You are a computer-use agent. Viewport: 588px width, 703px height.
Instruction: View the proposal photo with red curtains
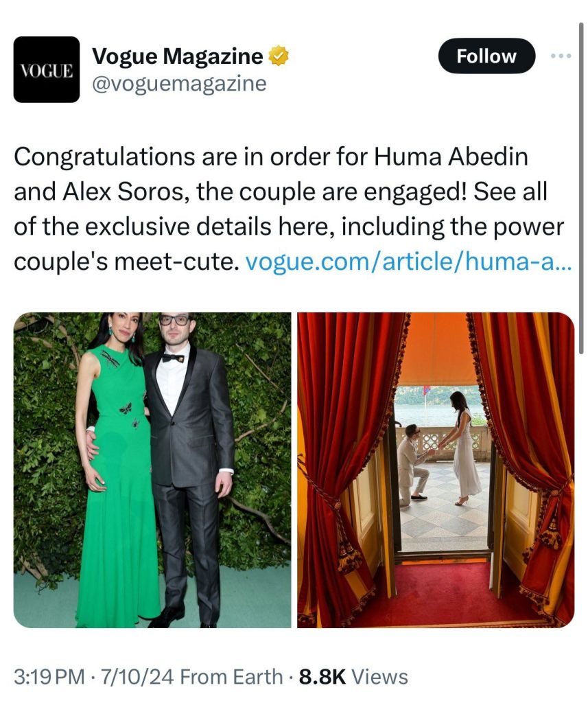point(436,470)
